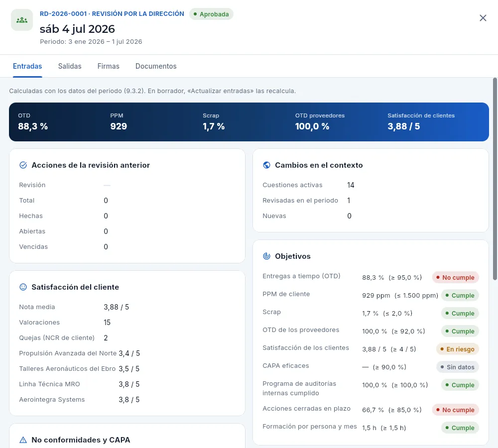Close the review detail panel
This screenshot has height=448, width=498.
(x=483, y=18)
